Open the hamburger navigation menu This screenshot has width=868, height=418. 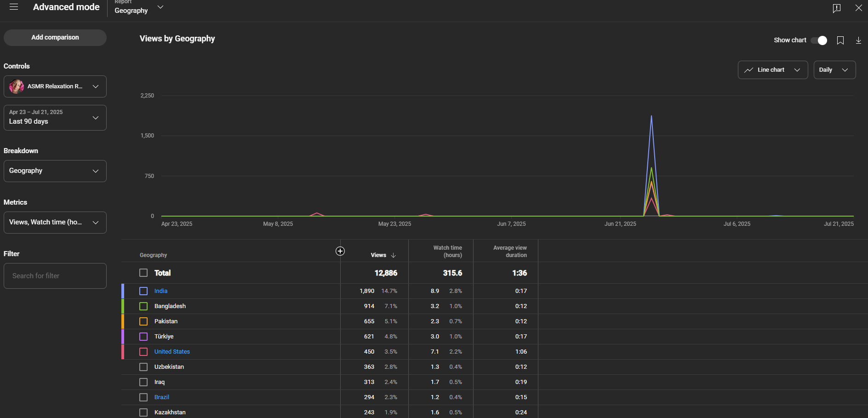[x=14, y=7]
